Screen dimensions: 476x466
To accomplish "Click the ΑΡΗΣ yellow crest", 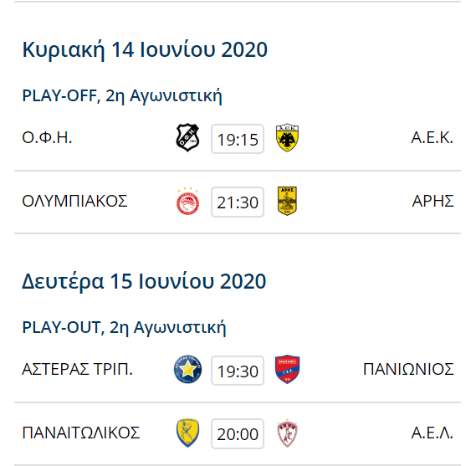I will coord(287,201).
